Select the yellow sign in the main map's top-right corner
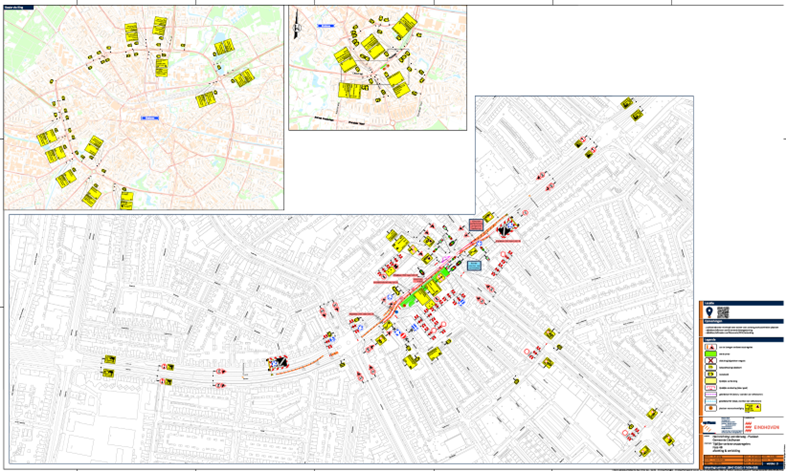Screen dimensions: 786x471 pos(627,104)
